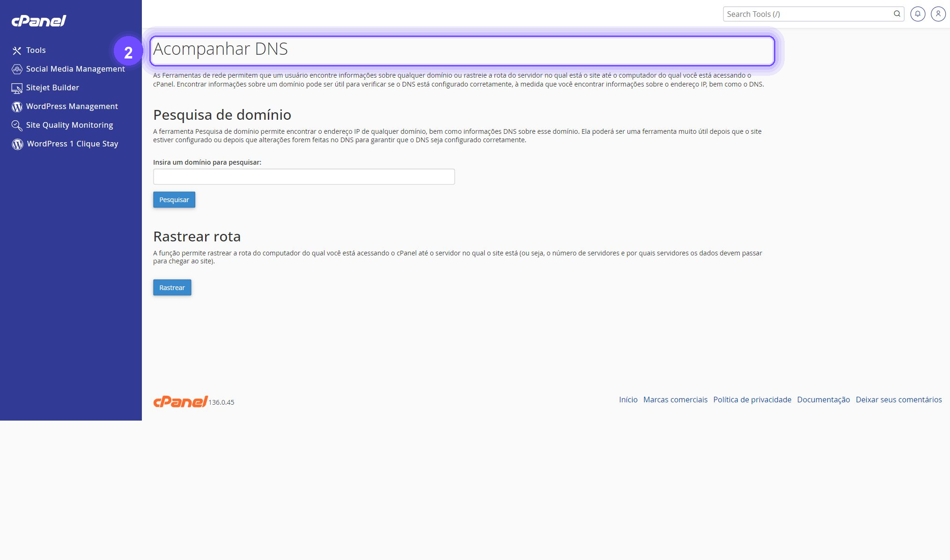Click the Pesquisa de domínio heading
Viewport: 950px width, 560px height.
222,115
